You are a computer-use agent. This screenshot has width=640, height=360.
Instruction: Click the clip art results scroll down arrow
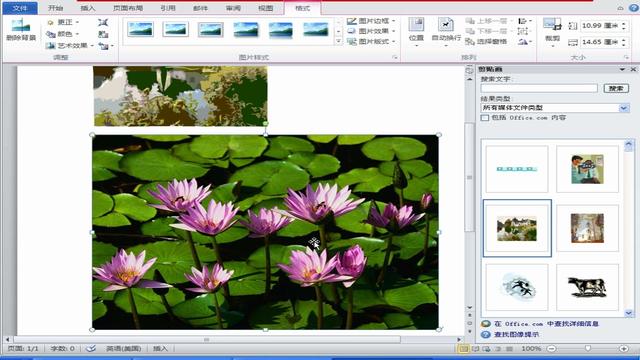629,313
